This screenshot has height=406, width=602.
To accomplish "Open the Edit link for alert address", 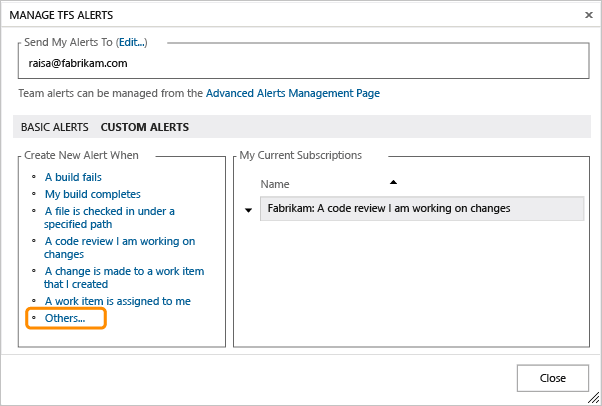I will coord(131,42).
